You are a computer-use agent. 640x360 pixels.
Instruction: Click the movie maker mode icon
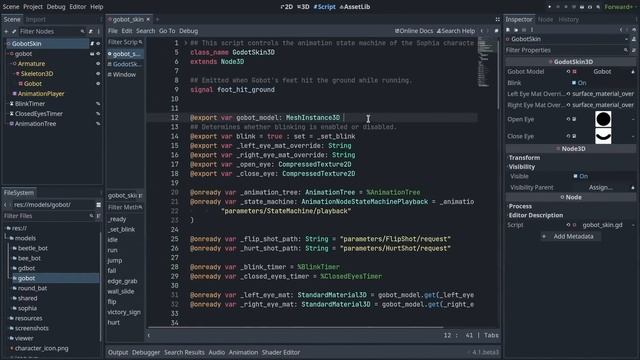(x=598, y=7)
